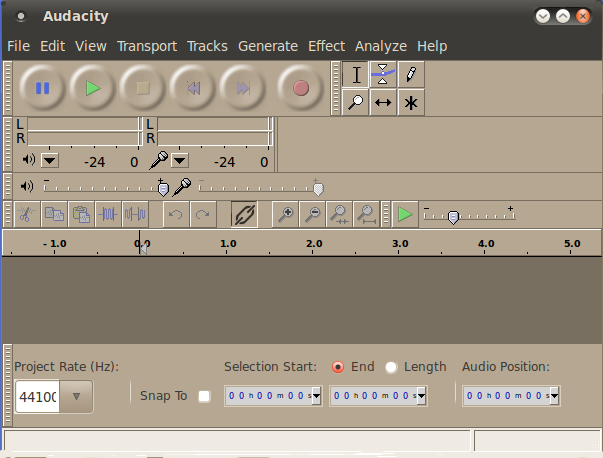
Task: Open selection End time format dropdown
Action: tap(421, 396)
